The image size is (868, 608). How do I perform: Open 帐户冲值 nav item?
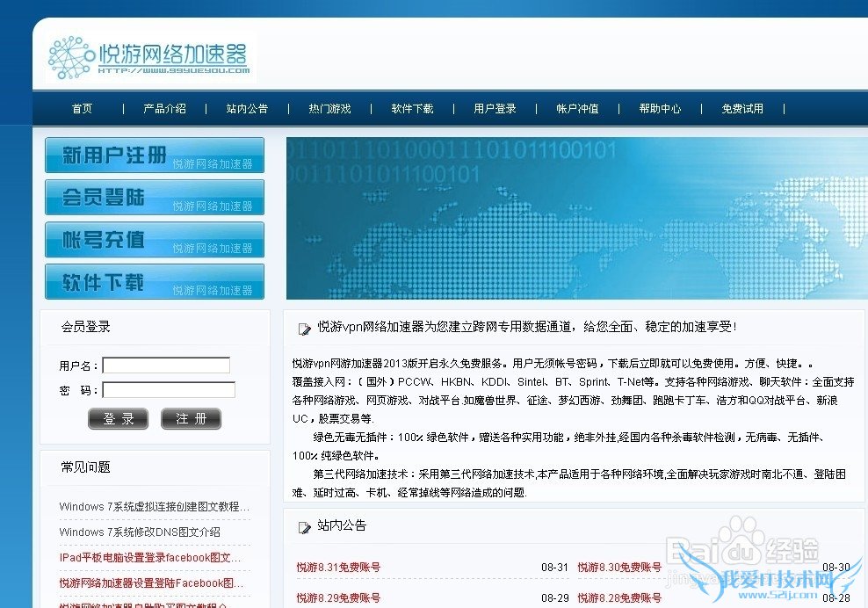[577, 109]
